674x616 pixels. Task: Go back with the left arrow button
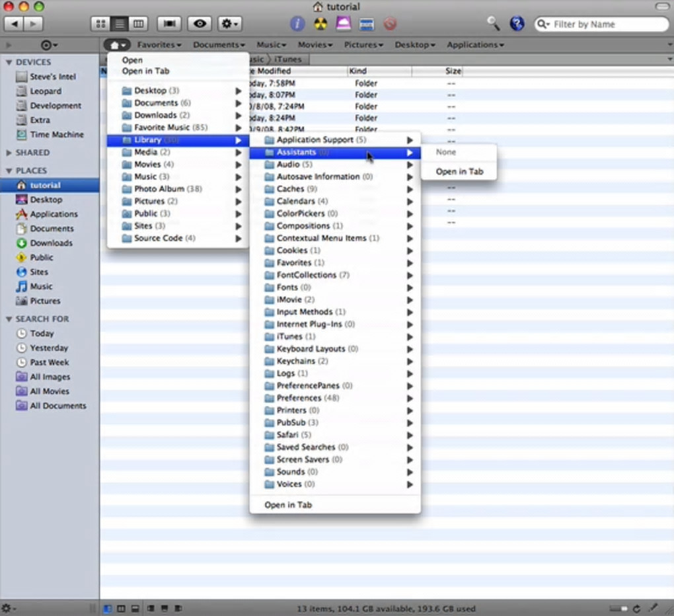(x=14, y=24)
